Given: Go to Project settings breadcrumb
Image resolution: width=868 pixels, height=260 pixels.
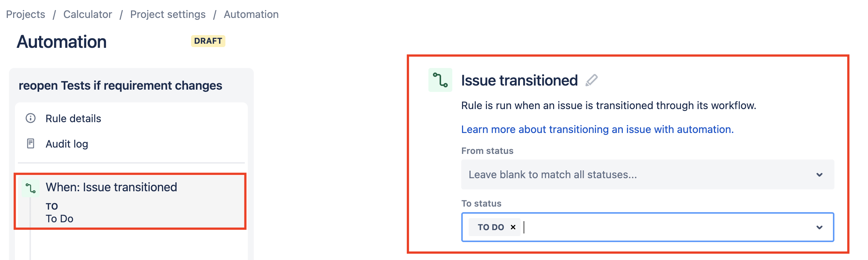Looking at the screenshot, I should pos(168,14).
